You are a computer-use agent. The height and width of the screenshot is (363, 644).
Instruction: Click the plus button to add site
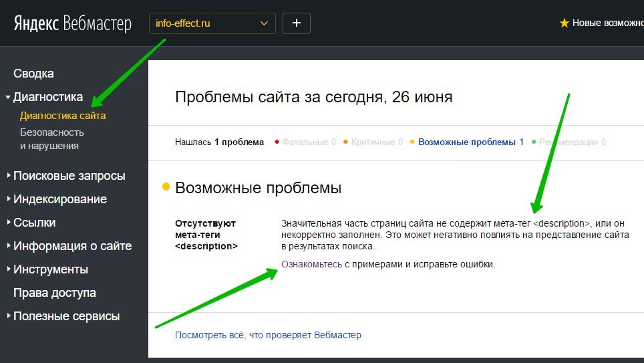tap(297, 23)
